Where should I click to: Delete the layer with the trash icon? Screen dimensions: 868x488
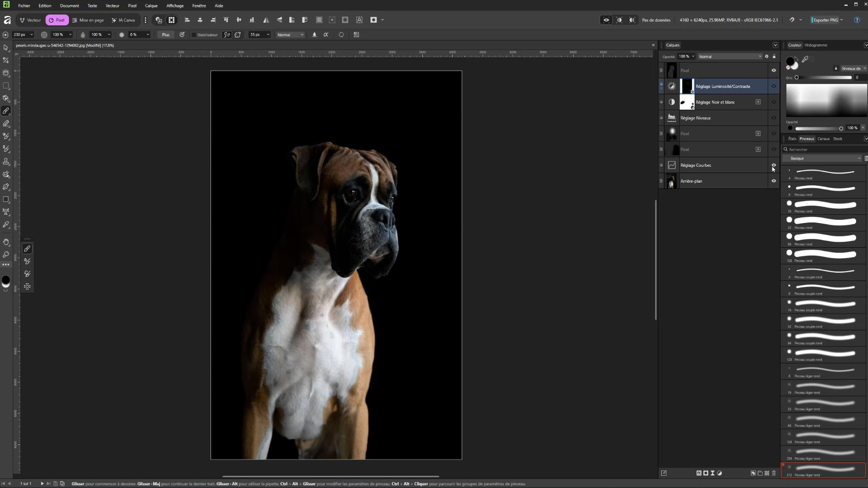click(774, 473)
